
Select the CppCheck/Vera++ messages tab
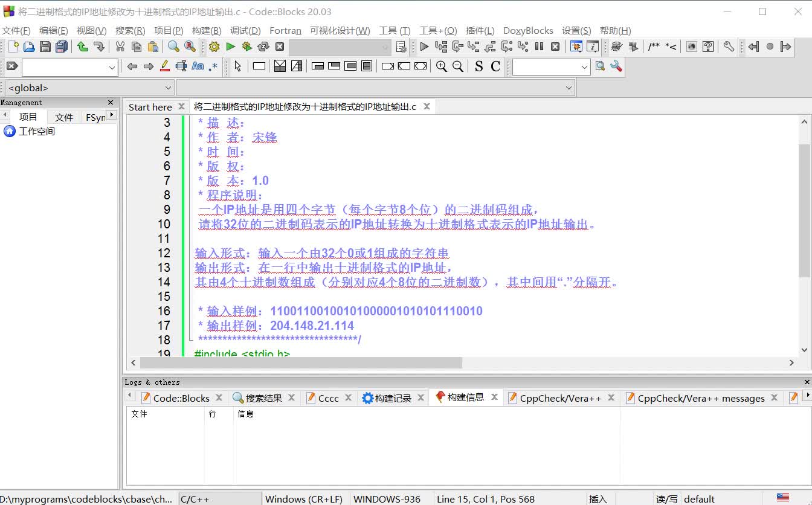(x=701, y=398)
